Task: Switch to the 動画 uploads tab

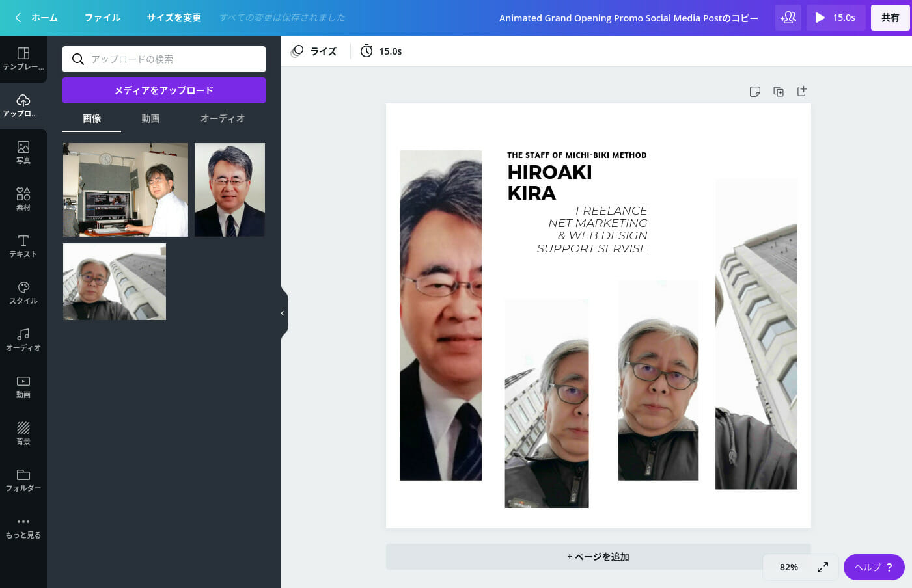Action: coord(150,118)
